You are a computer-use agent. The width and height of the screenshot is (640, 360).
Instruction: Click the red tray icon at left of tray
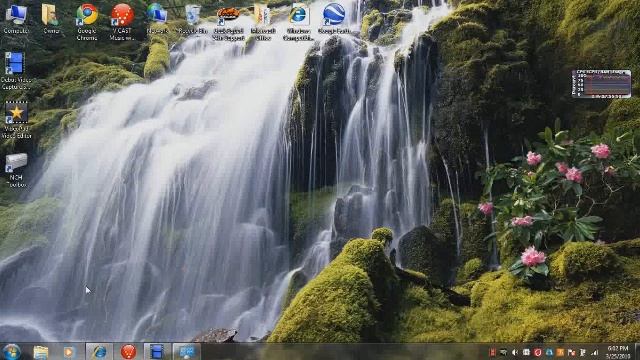pos(492,352)
